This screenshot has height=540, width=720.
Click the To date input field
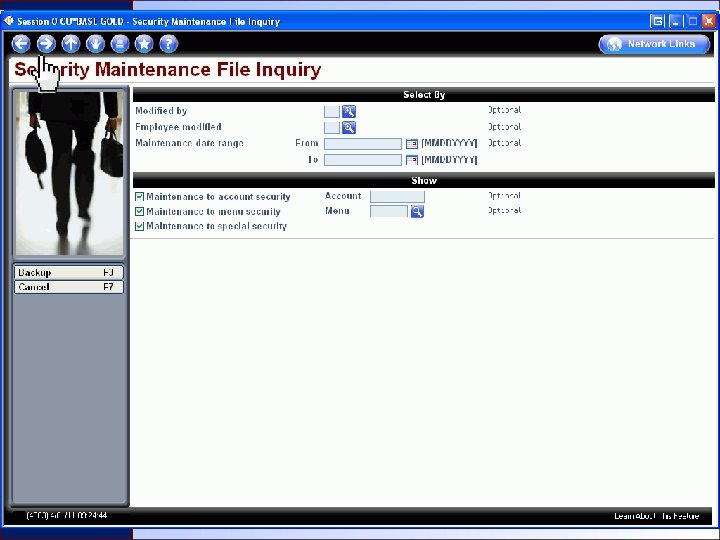(363, 160)
